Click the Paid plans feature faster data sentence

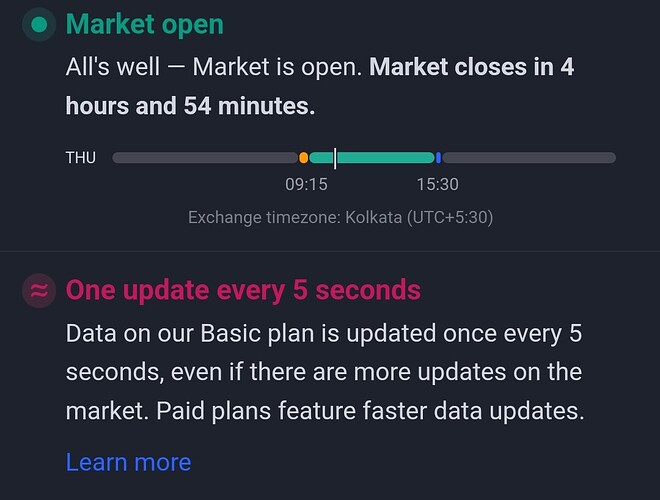[x=370, y=411]
